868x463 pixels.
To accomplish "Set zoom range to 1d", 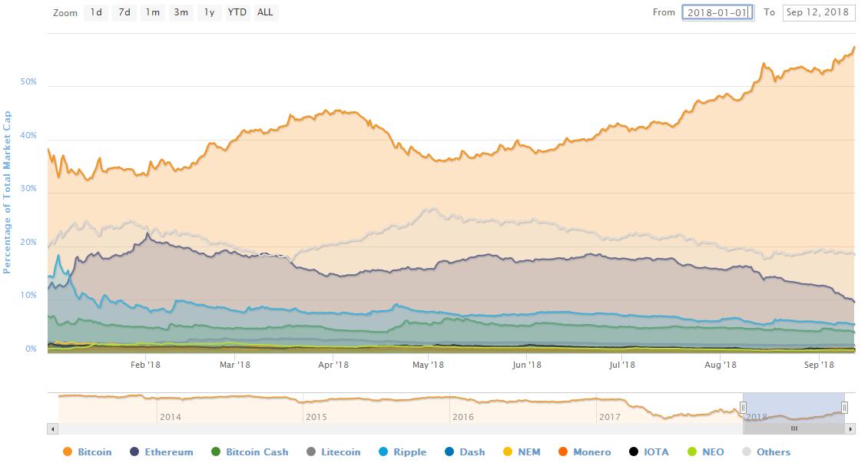I will (95, 12).
